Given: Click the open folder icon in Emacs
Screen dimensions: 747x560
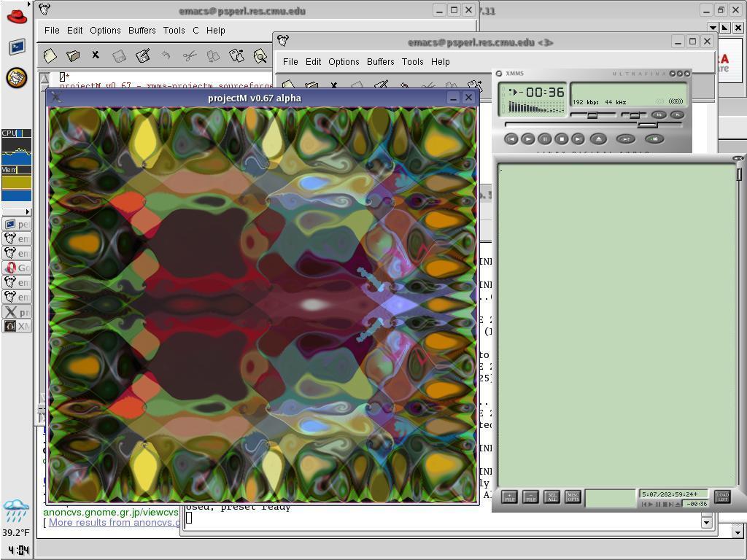Looking at the screenshot, I should click(x=73, y=55).
